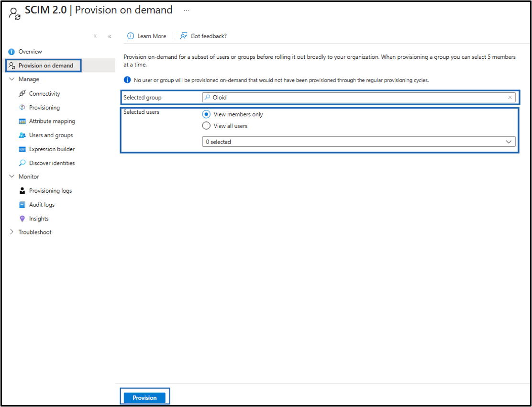Select View members only radio button

tap(206, 114)
